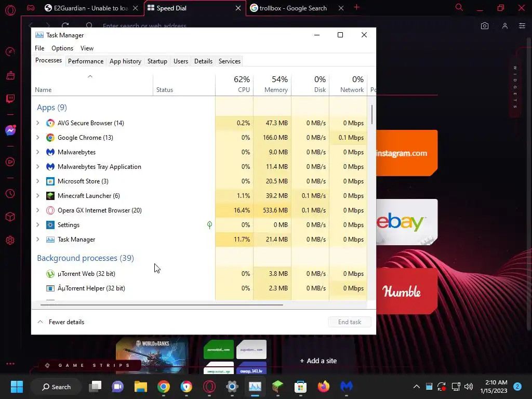The width and height of the screenshot is (532, 399).
Task: Sort processes by Memory column
Action: pyautogui.click(x=272, y=85)
